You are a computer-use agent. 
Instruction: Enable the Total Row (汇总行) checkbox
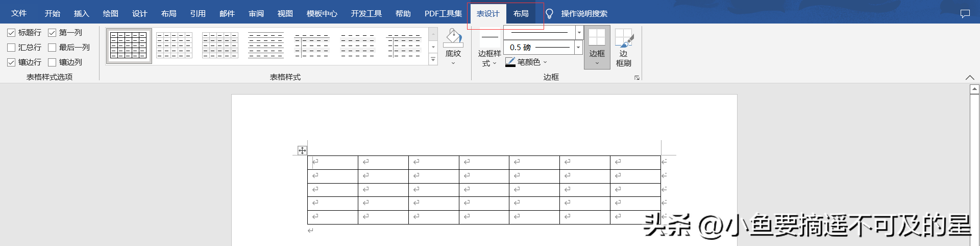click(11, 48)
